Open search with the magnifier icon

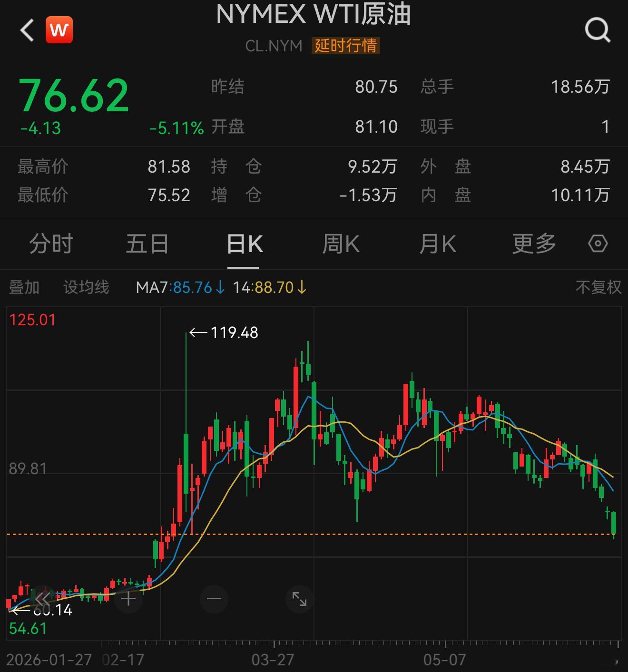598,30
